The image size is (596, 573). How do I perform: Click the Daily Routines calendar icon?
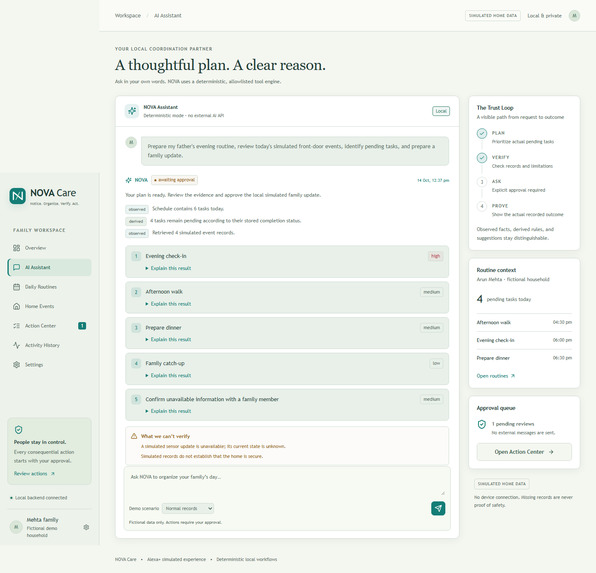tap(16, 287)
